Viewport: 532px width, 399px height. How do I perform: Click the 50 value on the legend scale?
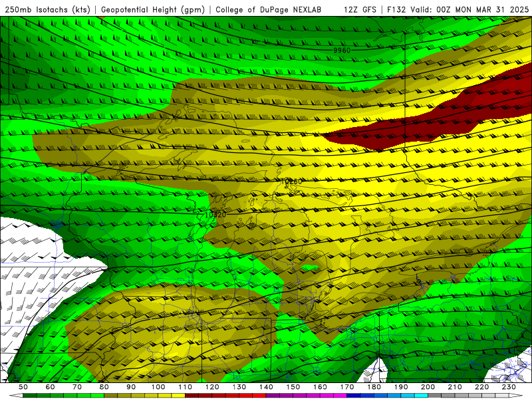(x=23, y=387)
